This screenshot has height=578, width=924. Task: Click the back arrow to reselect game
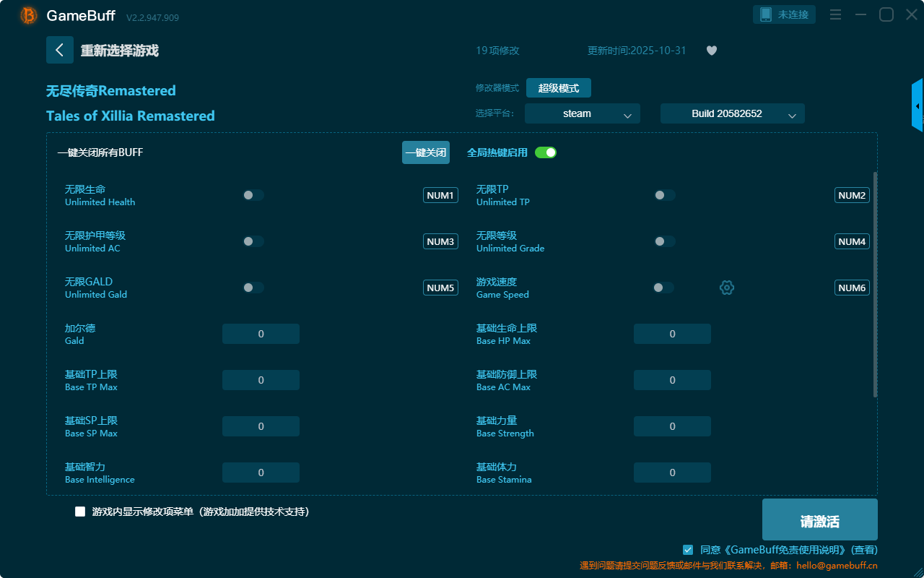(60, 50)
